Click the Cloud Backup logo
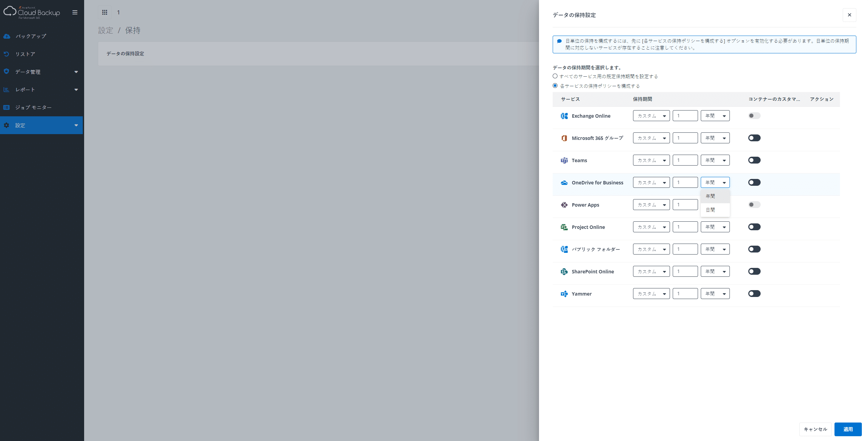This screenshot has height=441, width=868. point(31,12)
